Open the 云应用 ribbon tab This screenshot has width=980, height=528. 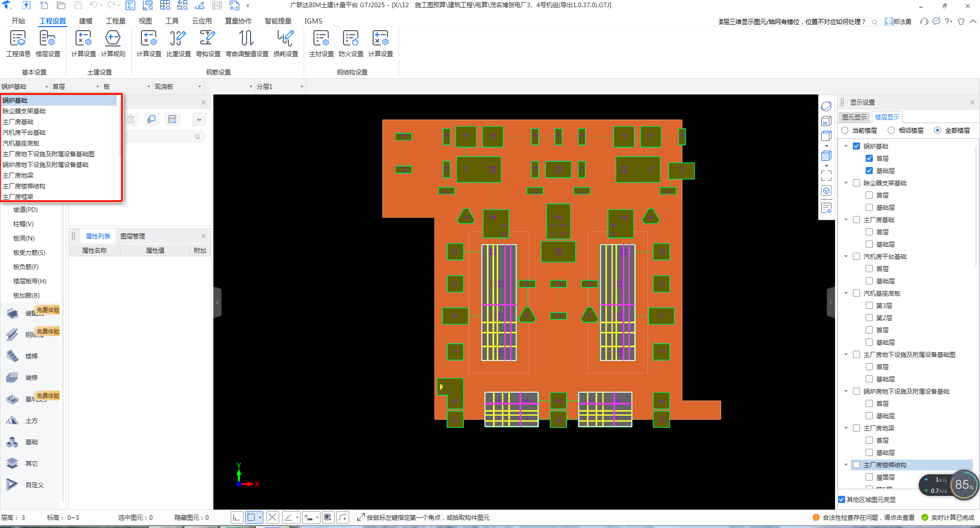[202, 21]
